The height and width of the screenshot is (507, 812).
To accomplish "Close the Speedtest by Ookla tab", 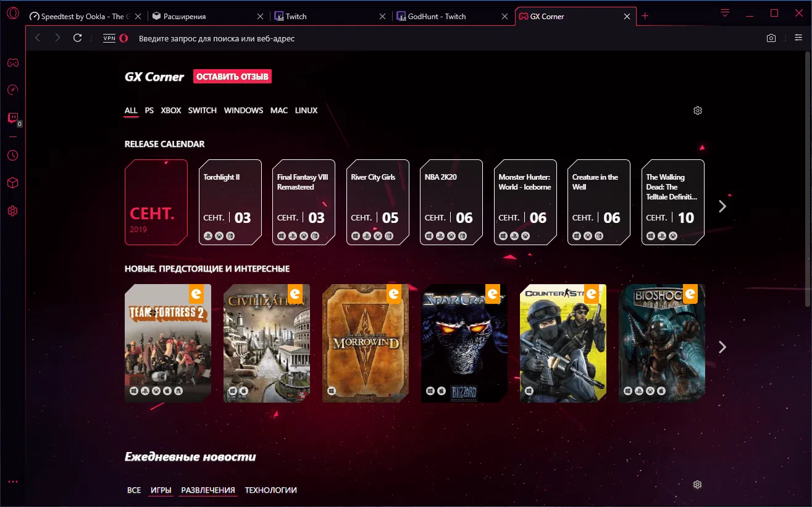I will 137,17.
